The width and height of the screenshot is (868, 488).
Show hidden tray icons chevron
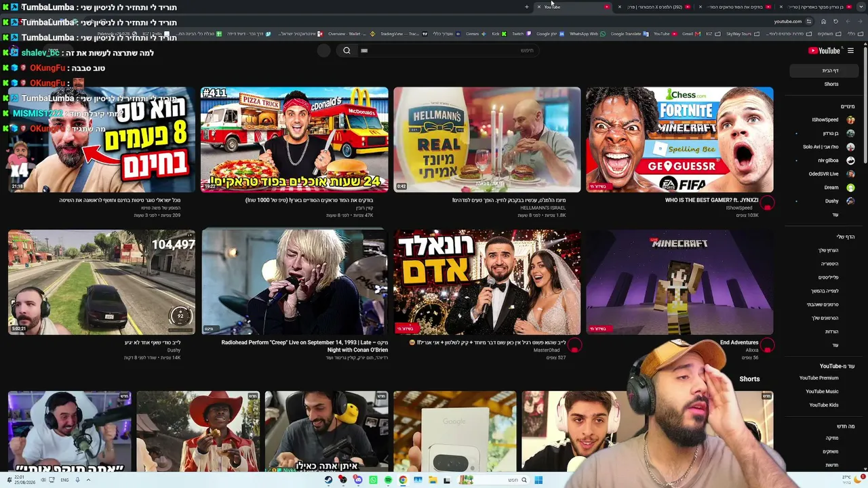click(x=88, y=480)
